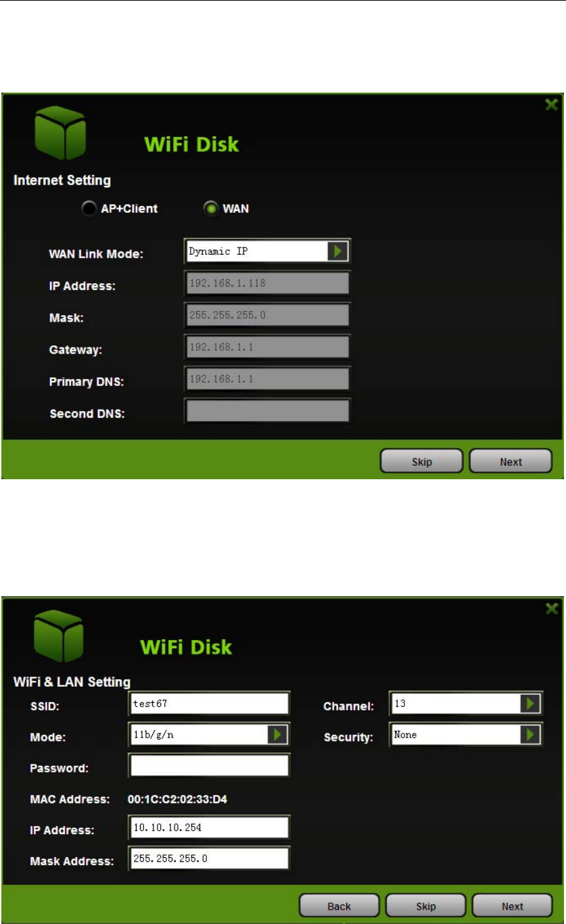This screenshot has height=924, width=566.
Task: Close the WiFi & LAN Setting window
Action: (x=552, y=608)
